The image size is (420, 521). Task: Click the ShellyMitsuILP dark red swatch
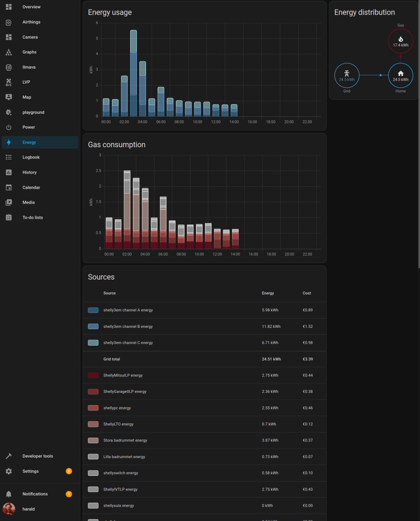click(93, 375)
